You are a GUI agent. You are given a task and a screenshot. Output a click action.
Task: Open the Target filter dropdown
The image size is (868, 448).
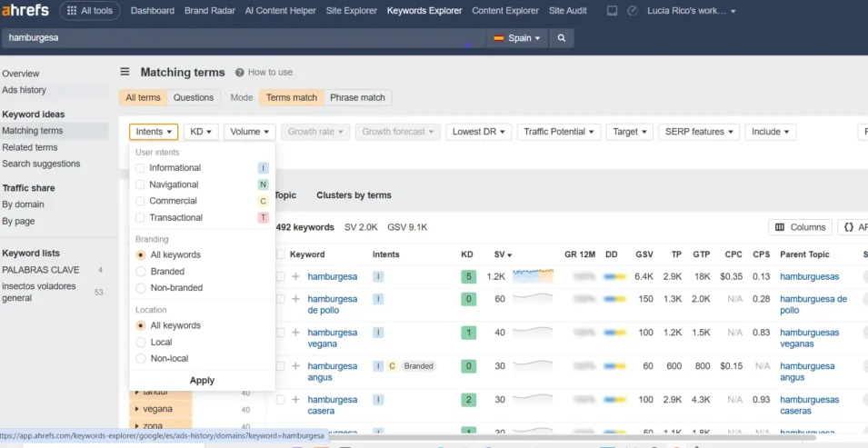[629, 132]
